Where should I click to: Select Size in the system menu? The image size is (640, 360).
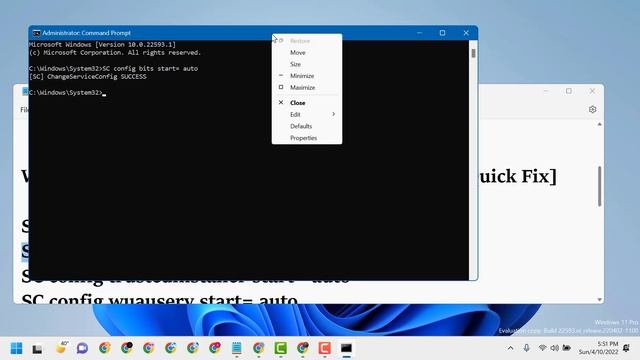[295, 64]
